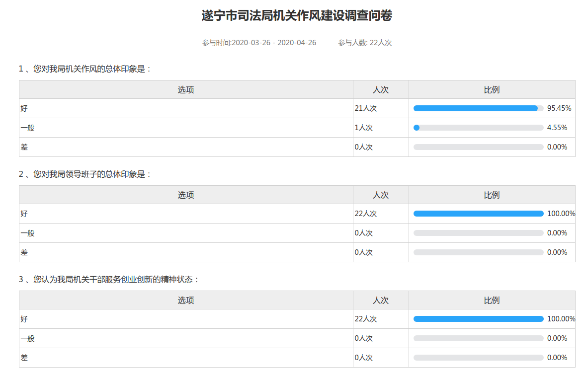
Task: Click question 3's 100.00% progress bar for 好
Action: [478, 319]
